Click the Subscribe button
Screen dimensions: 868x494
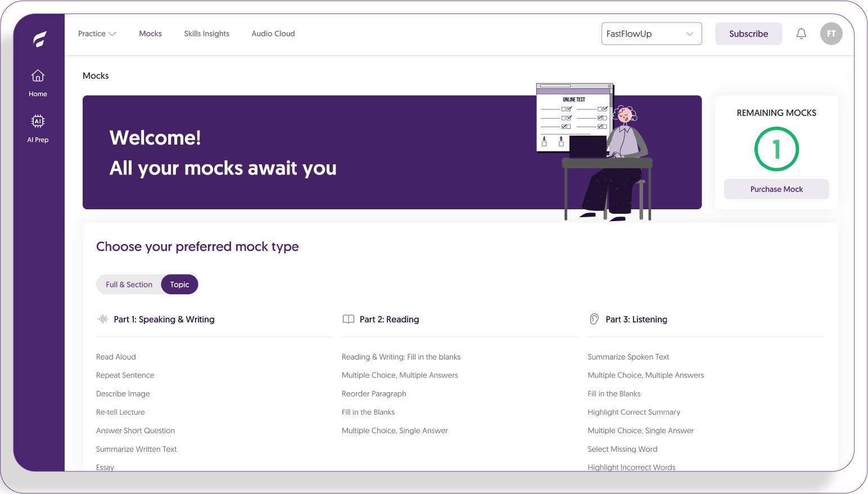pos(748,34)
